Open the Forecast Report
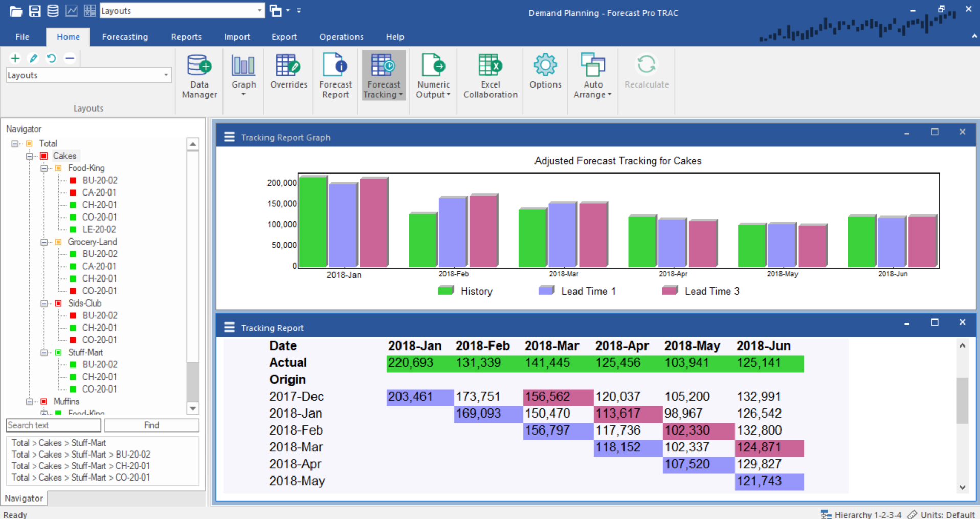 (335, 75)
